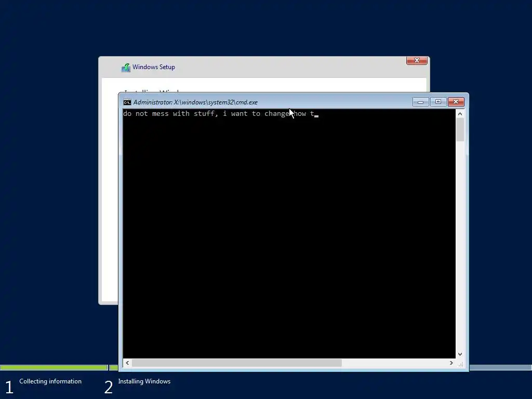Image resolution: width=532 pixels, height=399 pixels.
Task: Click the vertical scrollbar thumb in cmd window
Action: coord(460,130)
